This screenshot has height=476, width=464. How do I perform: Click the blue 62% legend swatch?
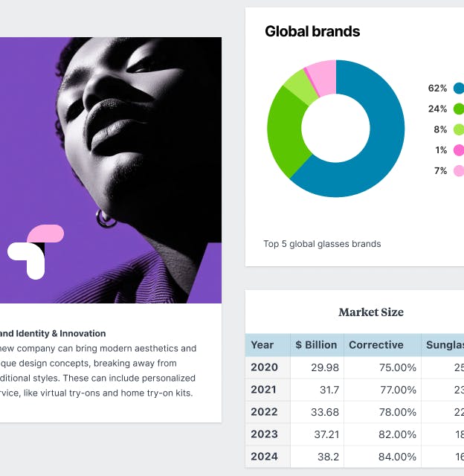[459, 88]
